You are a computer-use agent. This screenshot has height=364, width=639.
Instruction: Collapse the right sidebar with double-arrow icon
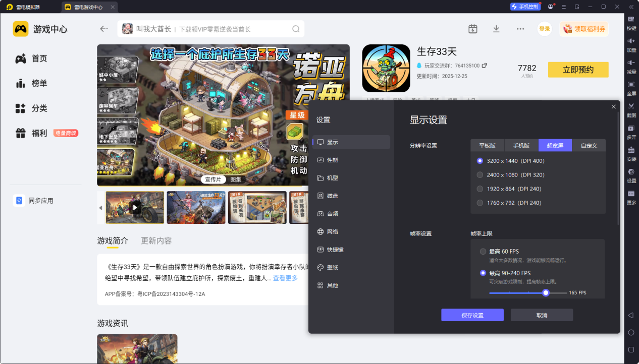631,7
